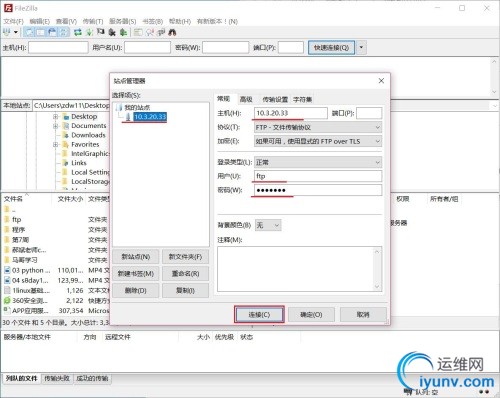Toggle message log display icon
This screenshot has height=398, width=500.
[30, 32]
